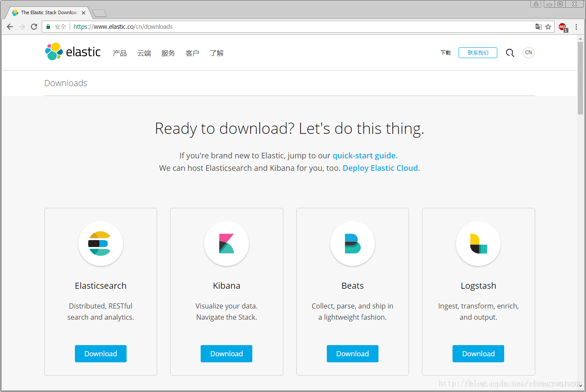Click the Logstash logo icon
Image resolution: width=586 pixels, height=392 pixels.
[x=478, y=244]
